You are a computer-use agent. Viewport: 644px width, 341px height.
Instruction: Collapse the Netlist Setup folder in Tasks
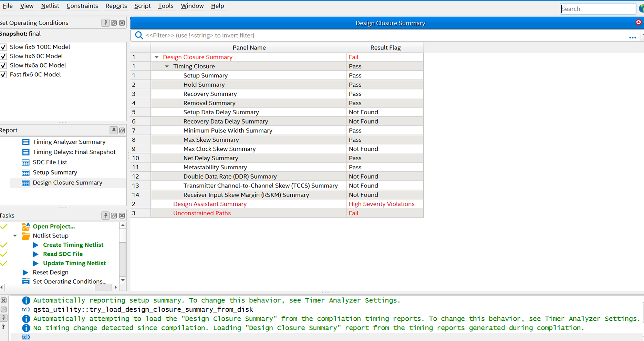click(15, 236)
